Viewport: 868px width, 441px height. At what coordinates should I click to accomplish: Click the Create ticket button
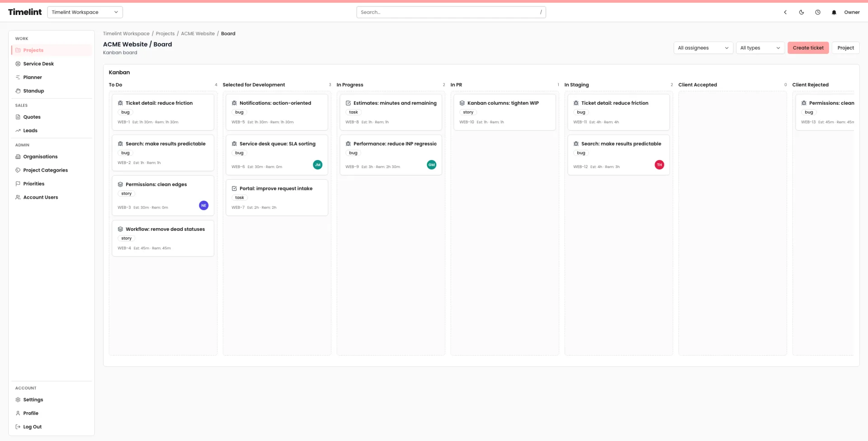tap(808, 47)
